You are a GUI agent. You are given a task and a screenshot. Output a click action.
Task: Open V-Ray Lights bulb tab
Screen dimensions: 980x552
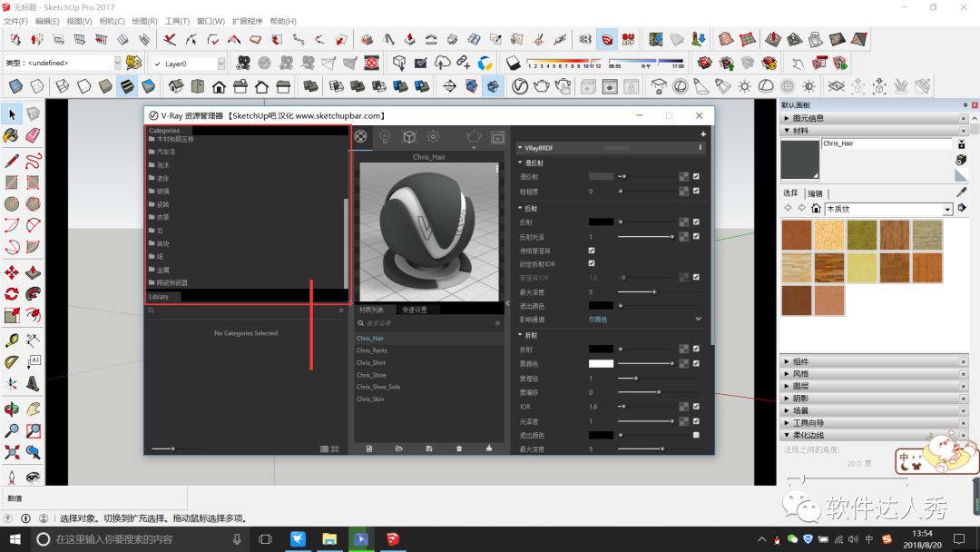pyautogui.click(x=385, y=136)
